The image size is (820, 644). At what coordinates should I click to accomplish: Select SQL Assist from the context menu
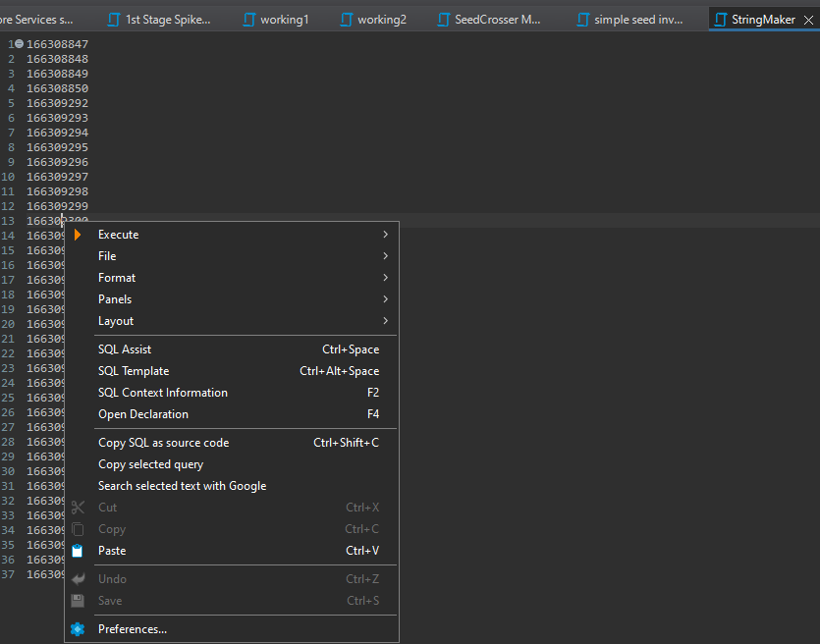(125, 349)
